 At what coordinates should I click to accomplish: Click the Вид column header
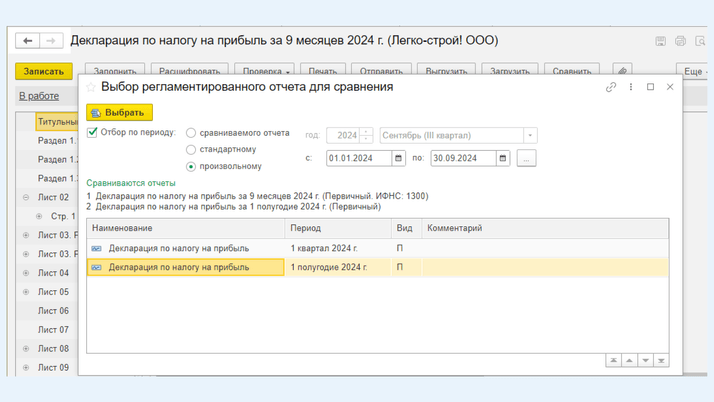point(407,228)
